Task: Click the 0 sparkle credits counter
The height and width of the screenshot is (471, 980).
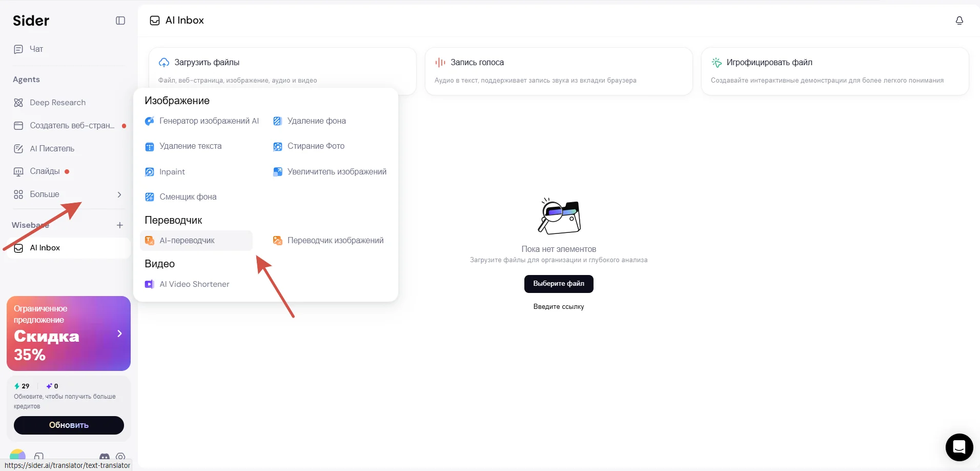Action: point(52,386)
